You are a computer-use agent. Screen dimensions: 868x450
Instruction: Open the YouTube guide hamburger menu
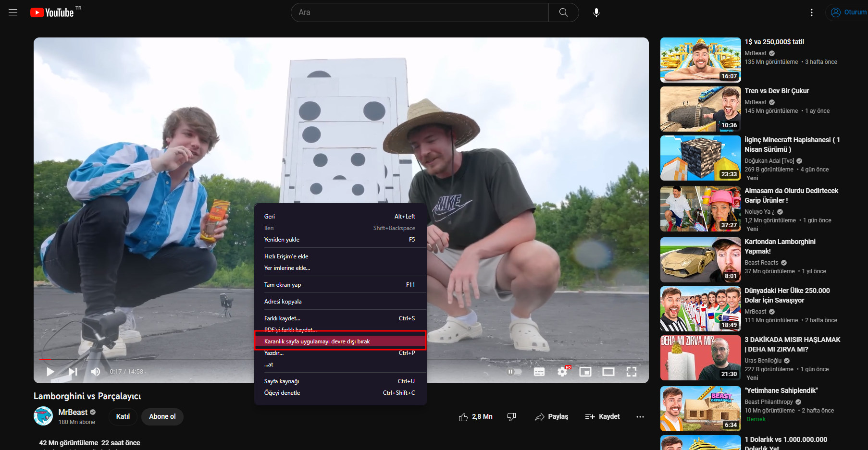click(x=13, y=12)
